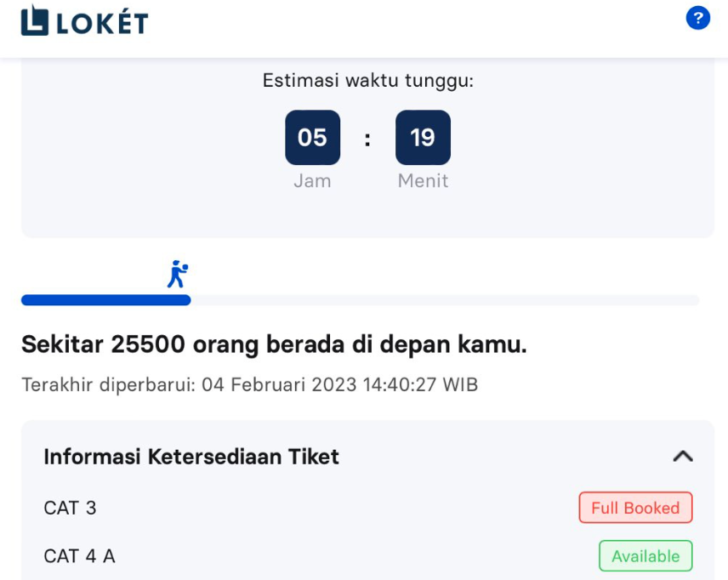The width and height of the screenshot is (728, 580).
Task: Click the Menit label under minutes
Action: pos(423,181)
